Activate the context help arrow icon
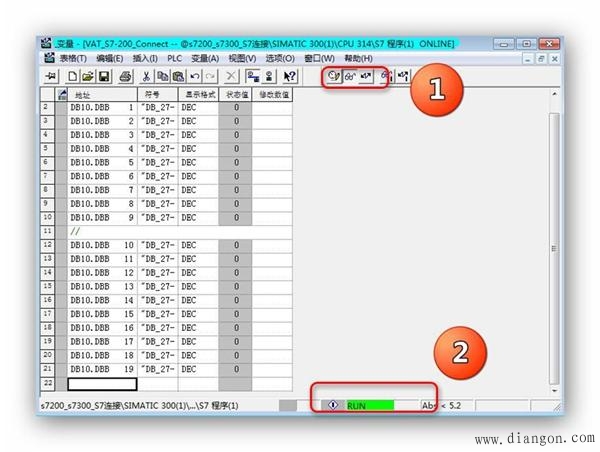This screenshot has height=452, width=600. tap(290, 76)
